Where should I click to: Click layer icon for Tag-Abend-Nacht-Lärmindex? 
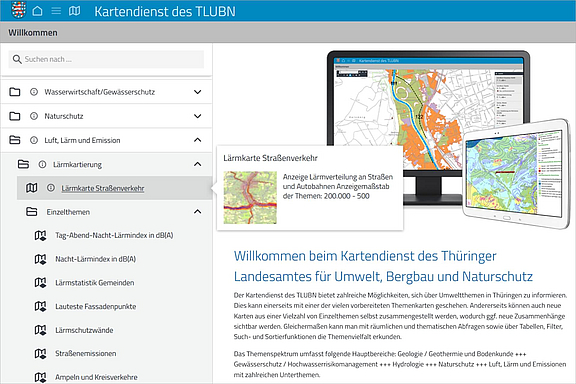[x=40, y=236]
